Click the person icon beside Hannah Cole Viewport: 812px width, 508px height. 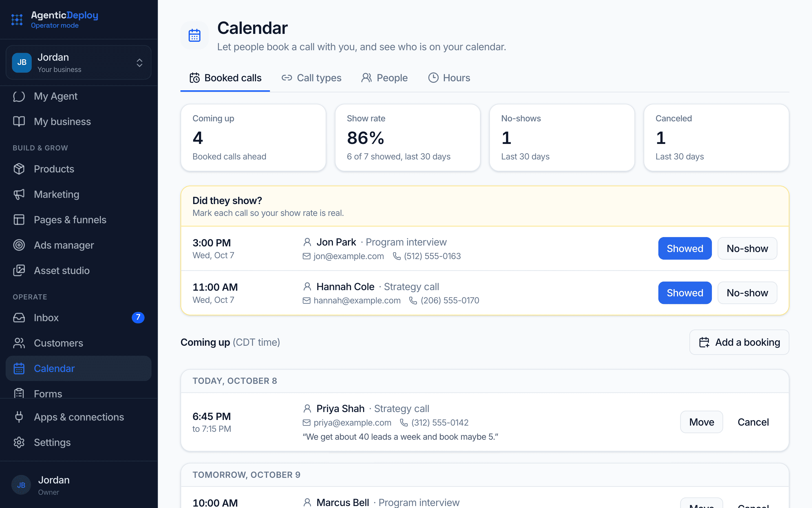point(307,286)
